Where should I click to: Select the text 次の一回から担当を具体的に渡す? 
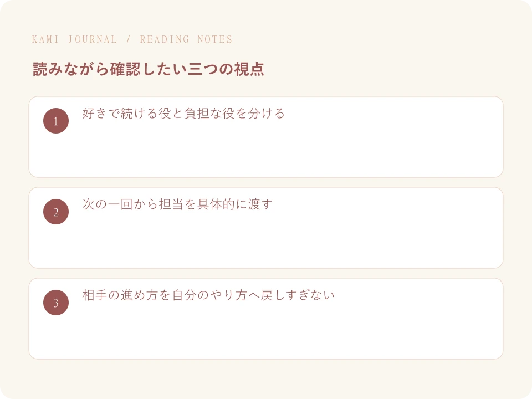point(177,204)
